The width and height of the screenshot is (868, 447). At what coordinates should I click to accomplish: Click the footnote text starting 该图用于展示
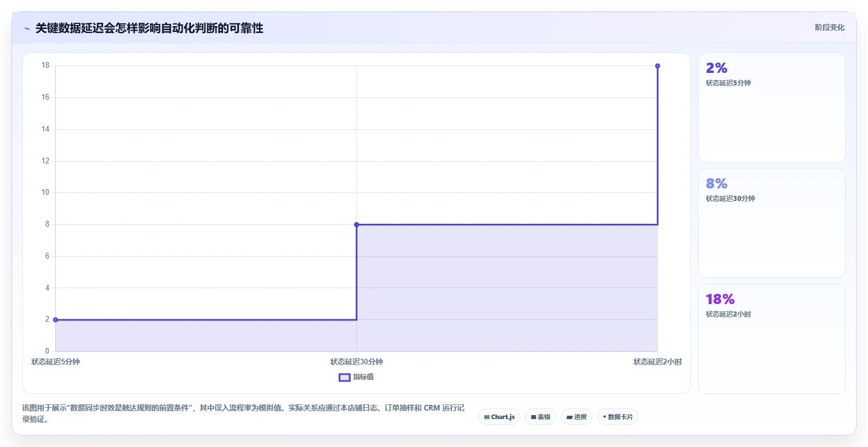(x=243, y=414)
